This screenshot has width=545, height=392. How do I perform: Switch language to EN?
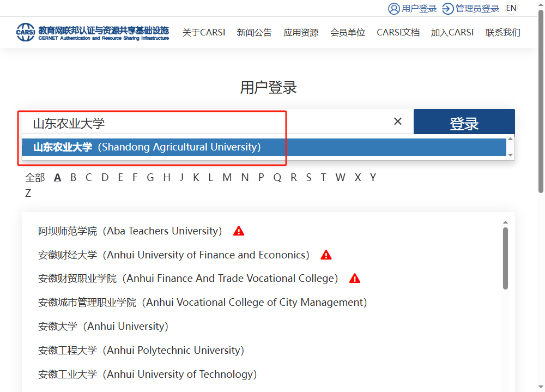[511, 8]
